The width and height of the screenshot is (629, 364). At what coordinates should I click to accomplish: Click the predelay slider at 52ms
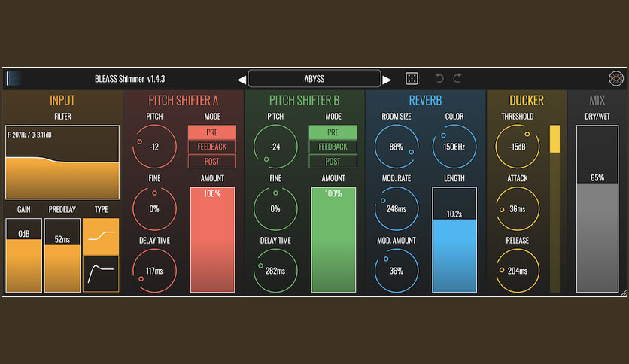coord(62,256)
